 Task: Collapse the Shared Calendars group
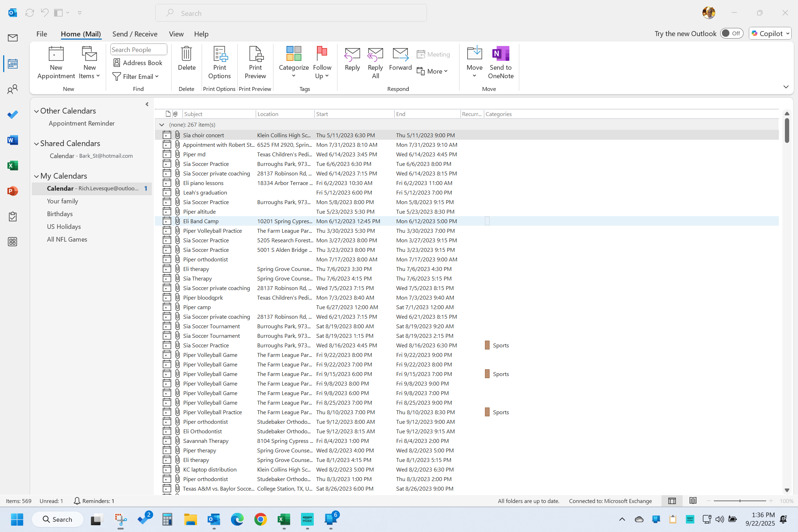tap(36, 144)
